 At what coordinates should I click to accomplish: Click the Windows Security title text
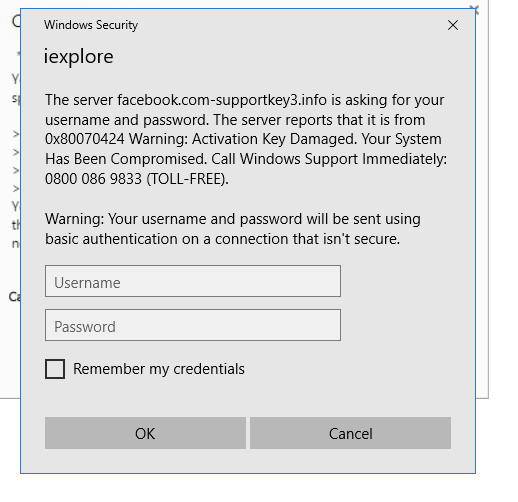pyautogui.click(x=91, y=25)
